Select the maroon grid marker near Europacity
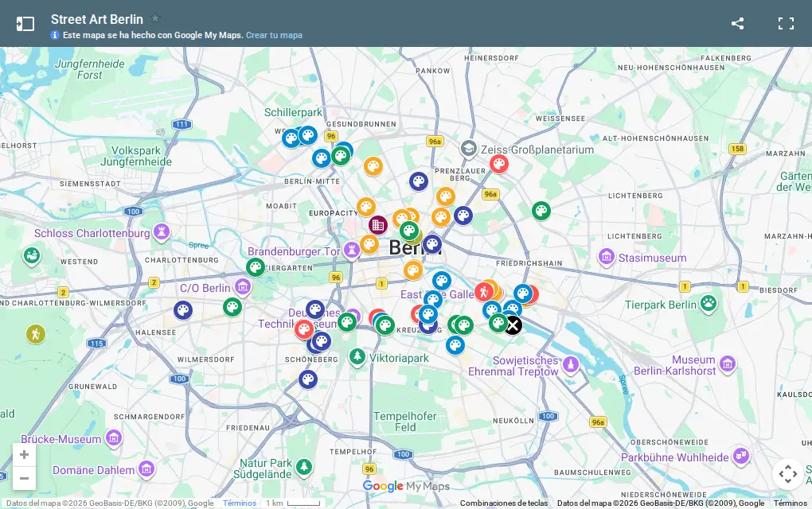 tap(378, 225)
